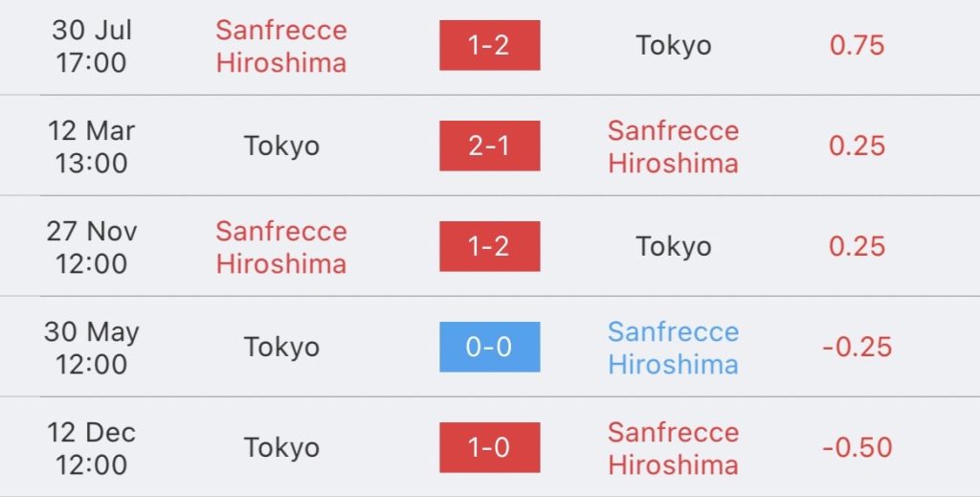Click the 12 Dec 12:00 date cell
Viewport: 980px width, 497px height.
click(x=91, y=447)
